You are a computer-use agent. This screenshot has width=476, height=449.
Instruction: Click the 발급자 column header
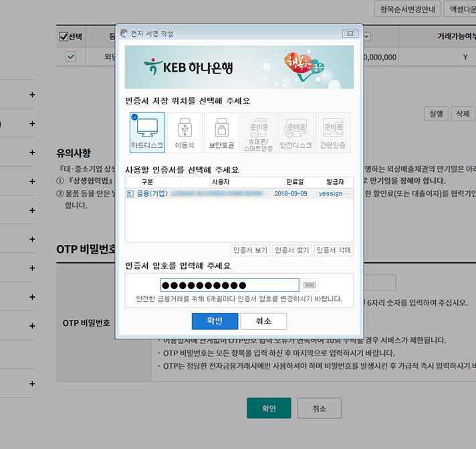point(335,182)
